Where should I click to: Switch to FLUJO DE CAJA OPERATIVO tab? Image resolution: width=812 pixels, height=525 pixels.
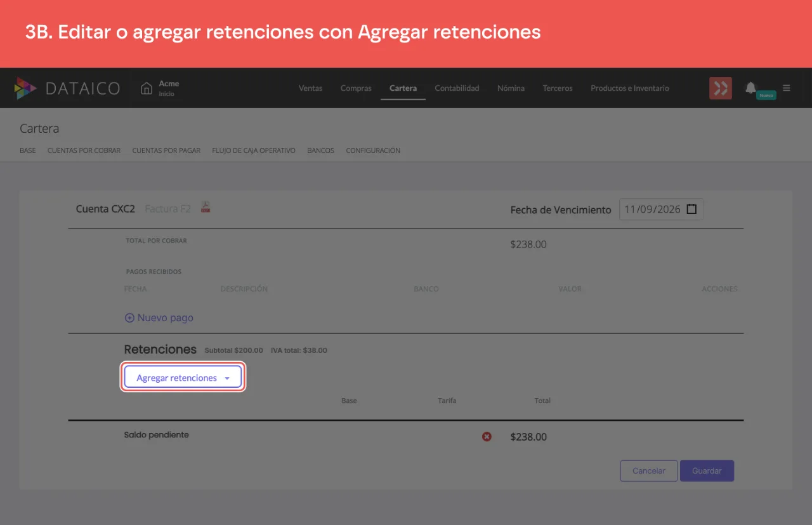pos(254,151)
